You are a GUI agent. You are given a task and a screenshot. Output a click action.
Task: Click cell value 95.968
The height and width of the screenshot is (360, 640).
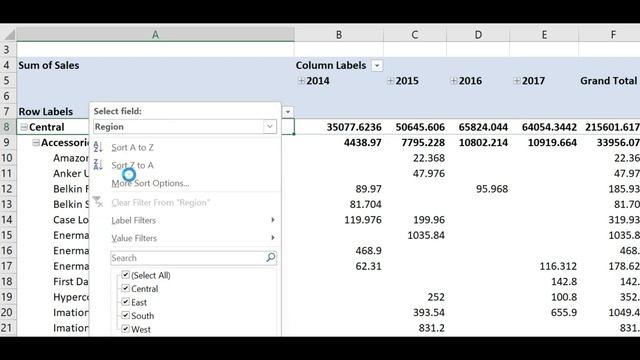coord(492,189)
